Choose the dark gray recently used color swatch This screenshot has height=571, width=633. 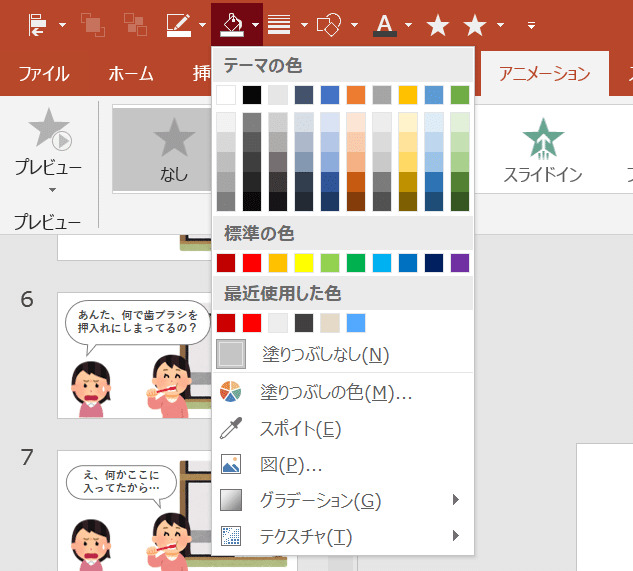coord(304,323)
